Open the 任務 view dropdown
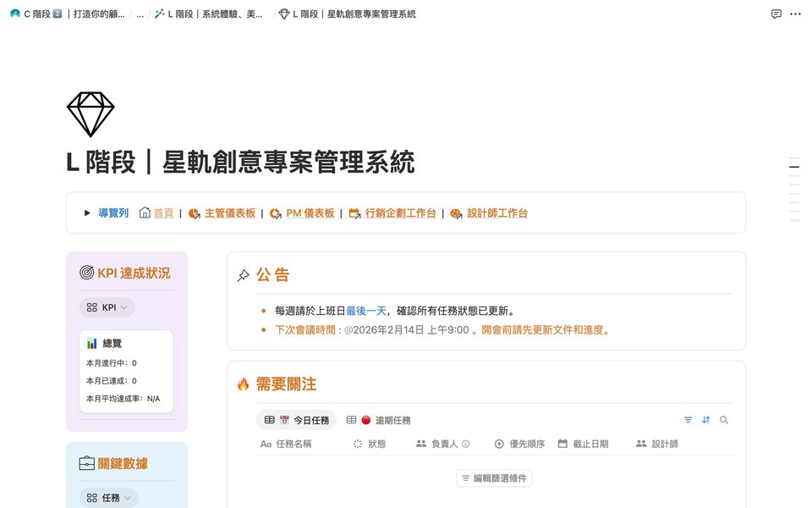The image size is (812, 508). [x=109, y=498]
